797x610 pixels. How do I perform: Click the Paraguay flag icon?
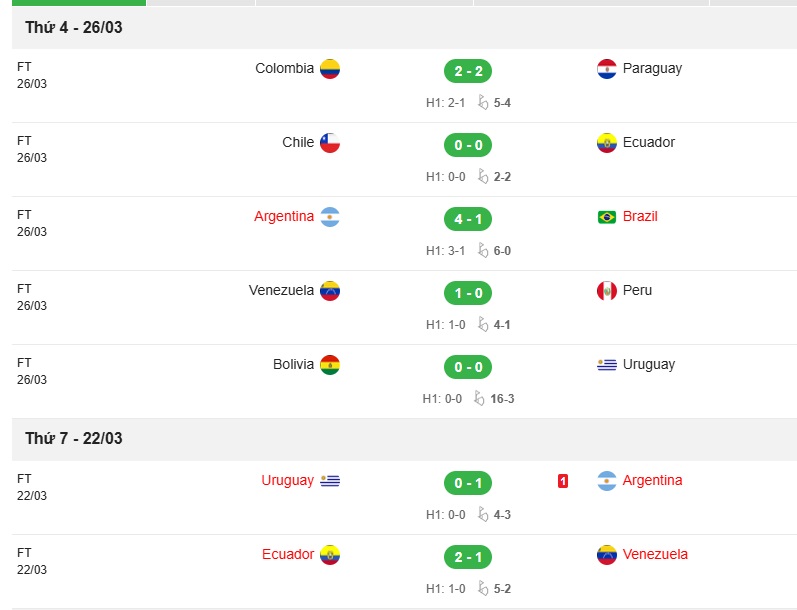tap(606, 69)
